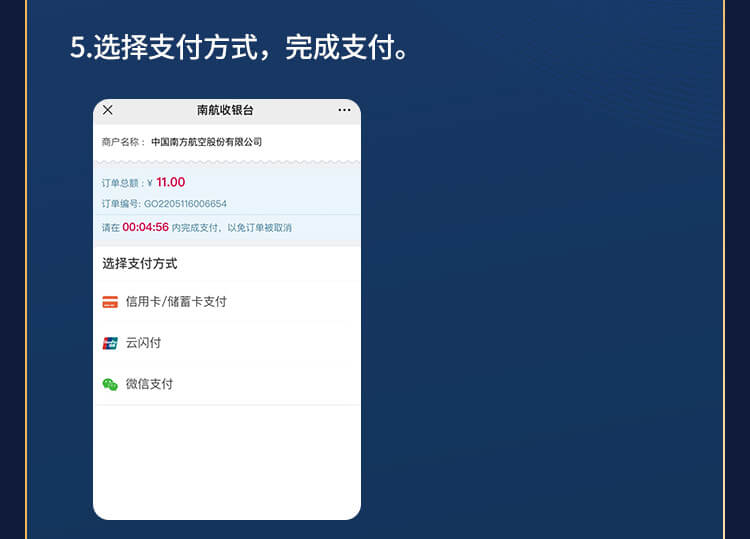Tap the green WeChat Pay icon

pyautogui.click(x=110, y=384)
